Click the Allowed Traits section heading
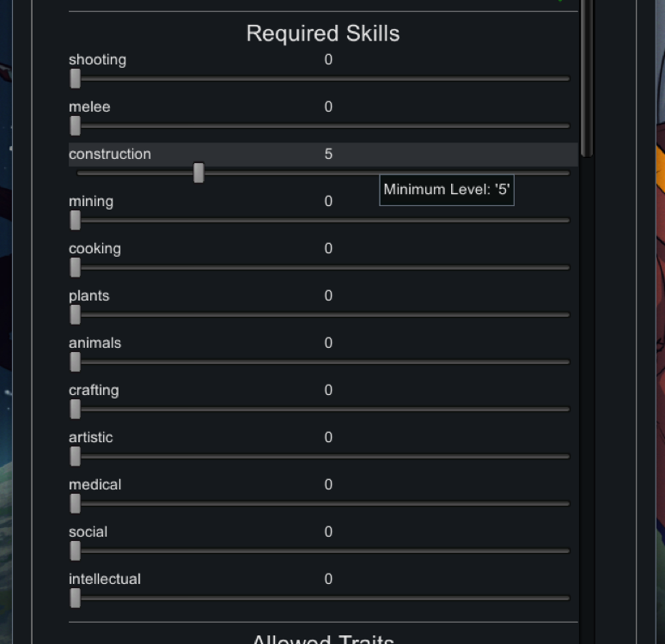665x644 pixels. [322, 638]
